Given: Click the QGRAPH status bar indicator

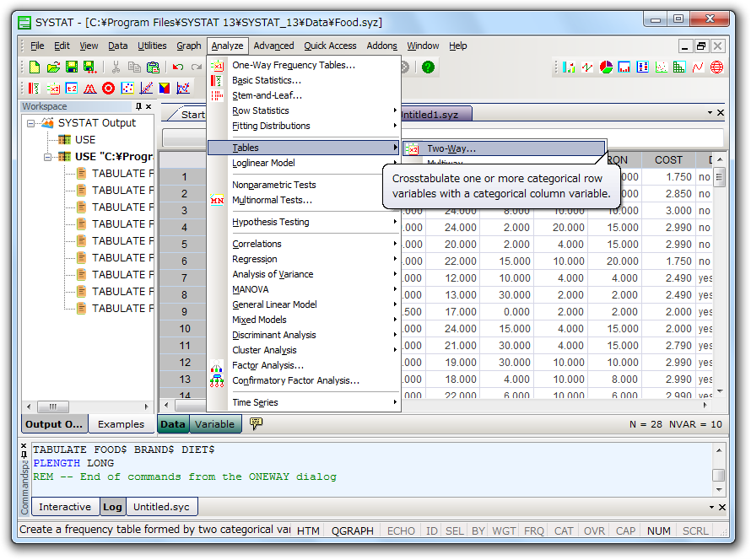Looking at the screenshot, I should tap(353, 530).
